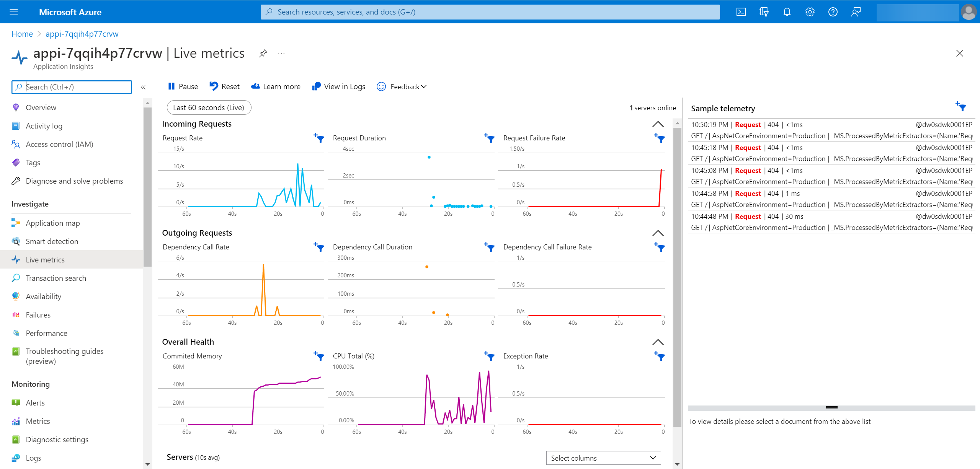
Task: Open portal settings gear
Action: [810, 12]
